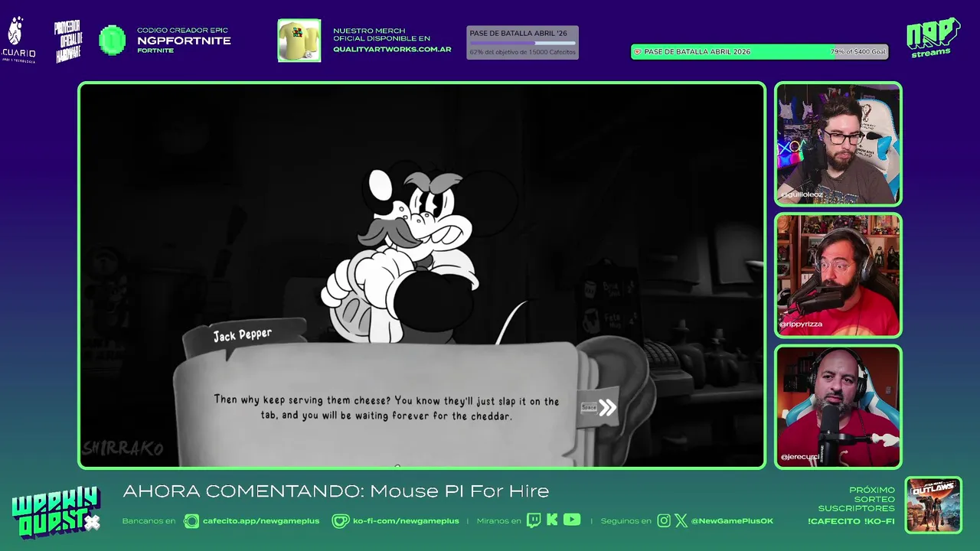Click the 79% of $400 Goal label
Image resolution: width=980 pixels, height=551 pixels.
tap(858, 52)
